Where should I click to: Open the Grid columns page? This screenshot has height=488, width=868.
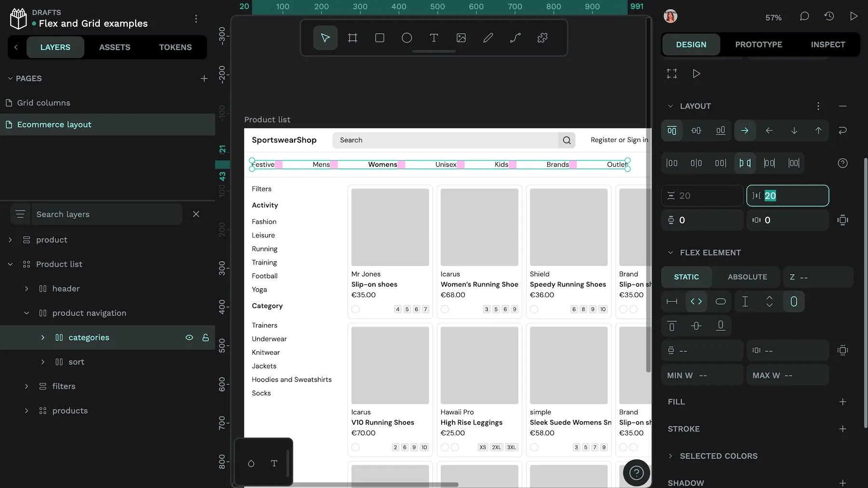point(43,103)
